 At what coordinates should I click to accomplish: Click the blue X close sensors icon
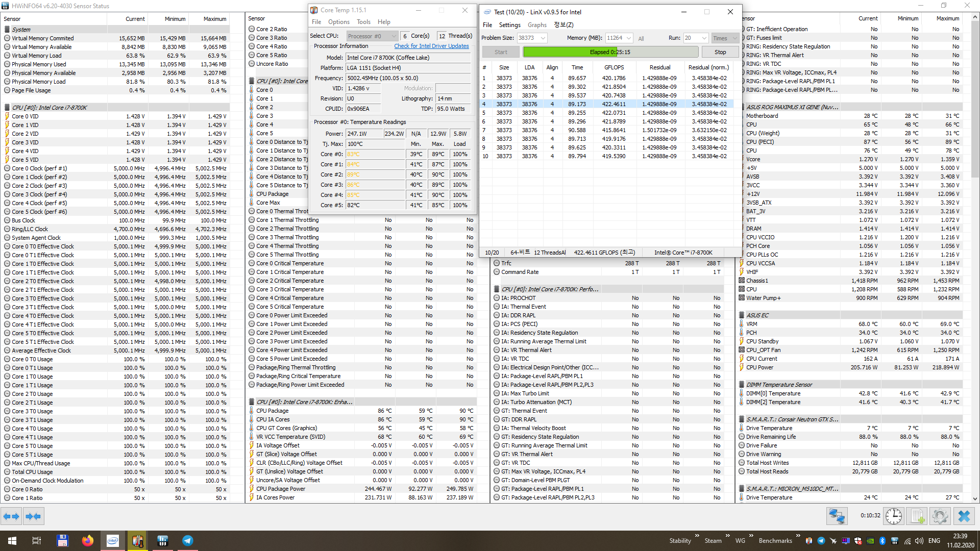coord(964,516)
